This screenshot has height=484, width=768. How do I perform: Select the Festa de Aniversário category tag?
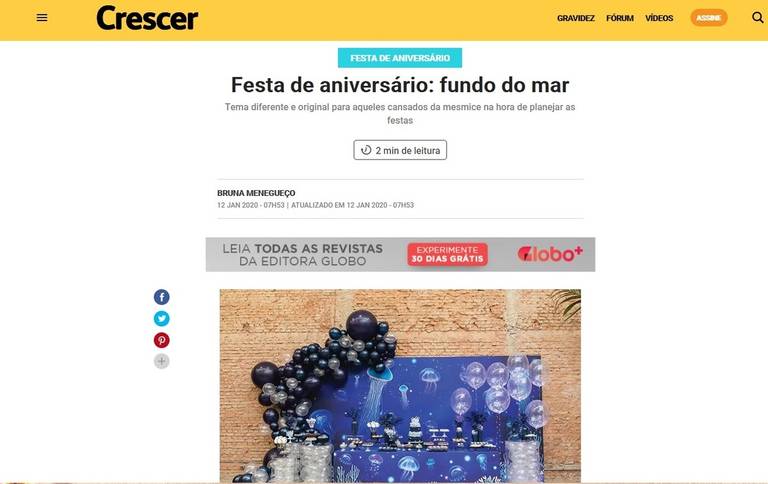point(400,58)
